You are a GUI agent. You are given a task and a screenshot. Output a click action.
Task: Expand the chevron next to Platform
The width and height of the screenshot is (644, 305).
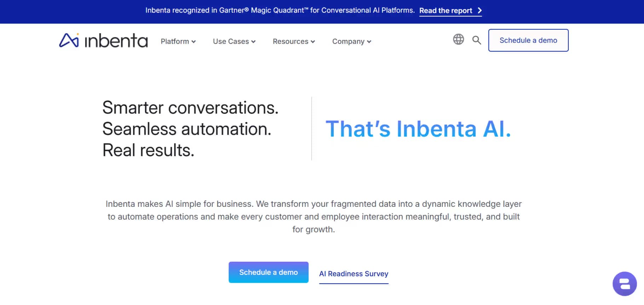pos(194,42)
